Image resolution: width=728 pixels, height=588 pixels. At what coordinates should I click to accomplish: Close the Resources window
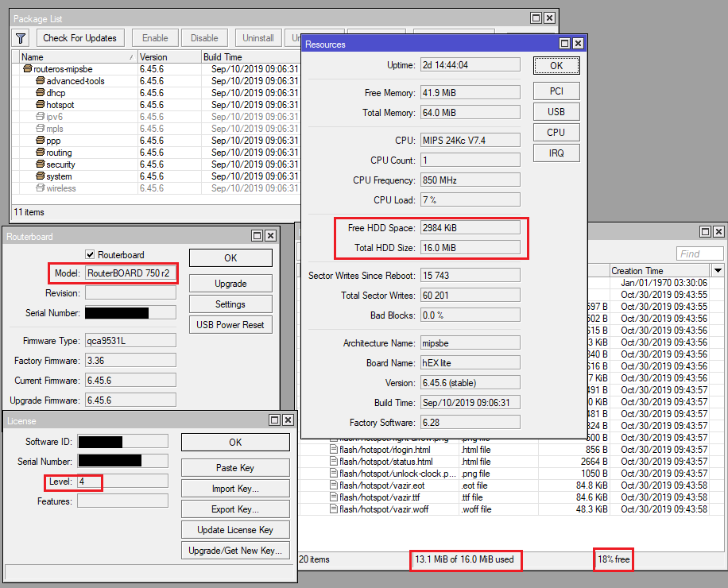pyautogui.click(x=578, y=44)
